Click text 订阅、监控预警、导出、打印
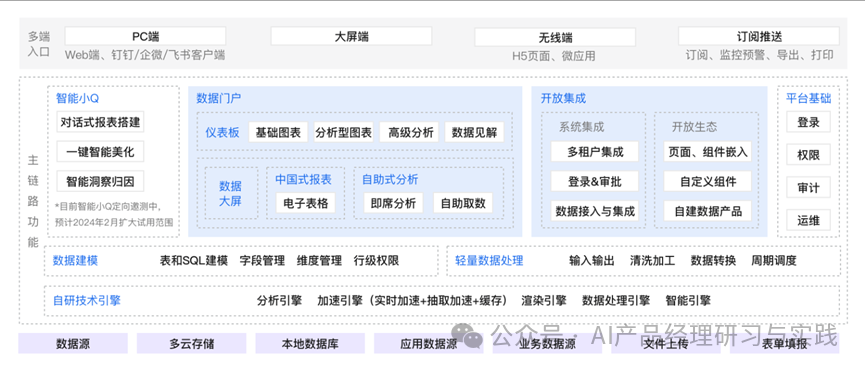865x370 pixels. pyautogui.click(x=759, y=55)
